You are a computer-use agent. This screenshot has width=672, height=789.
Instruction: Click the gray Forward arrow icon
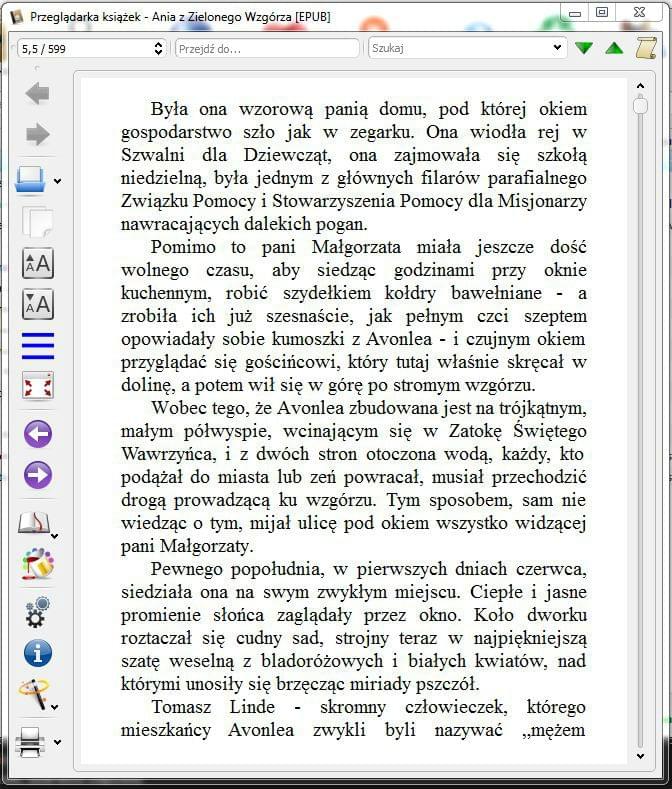(x=37, y=134)
